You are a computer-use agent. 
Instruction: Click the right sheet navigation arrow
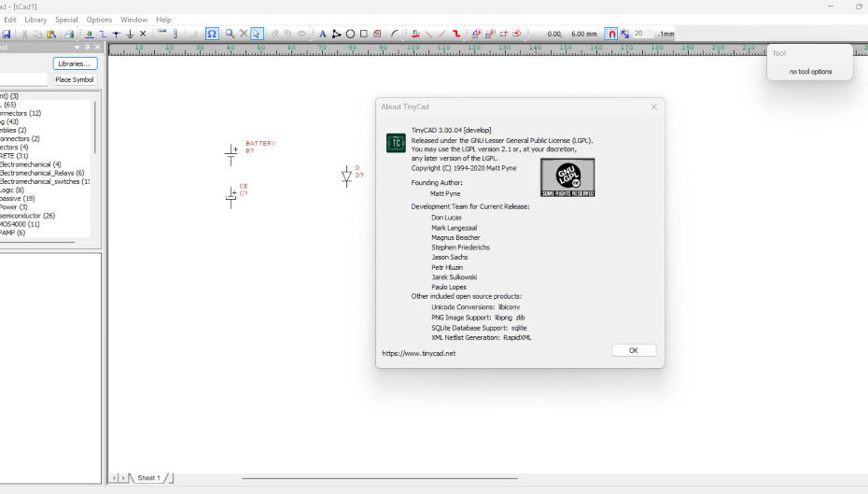(x=123, y=477)
